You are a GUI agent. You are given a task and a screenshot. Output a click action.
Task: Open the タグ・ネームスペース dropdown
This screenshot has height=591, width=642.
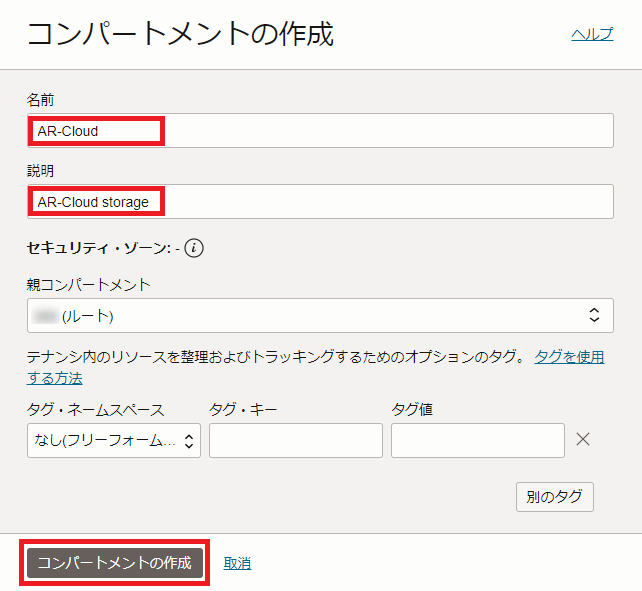point(114,440)
